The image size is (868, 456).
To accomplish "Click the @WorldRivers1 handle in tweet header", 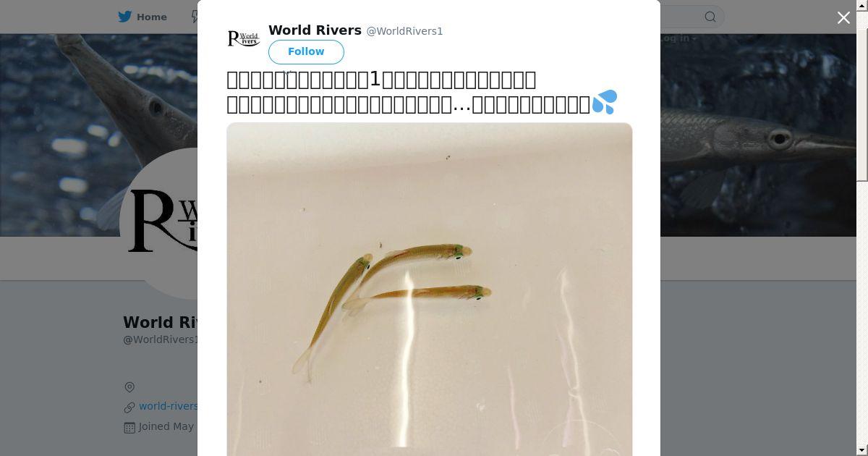I will 404,31.
